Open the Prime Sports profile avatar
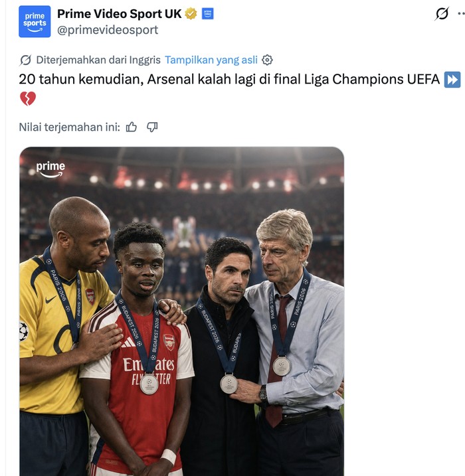Screen dimensions: 465x476 pyautogui.click(x=35, y=21)
